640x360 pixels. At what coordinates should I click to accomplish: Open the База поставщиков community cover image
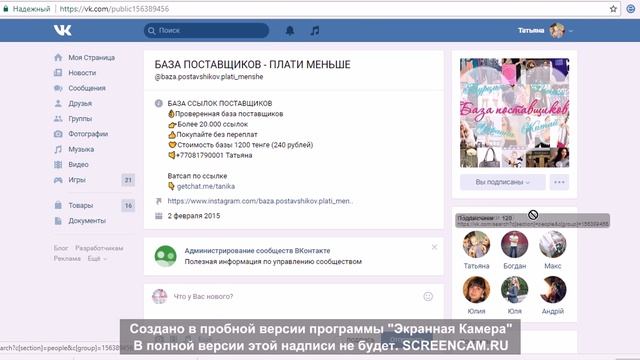[x=514, y=113]
